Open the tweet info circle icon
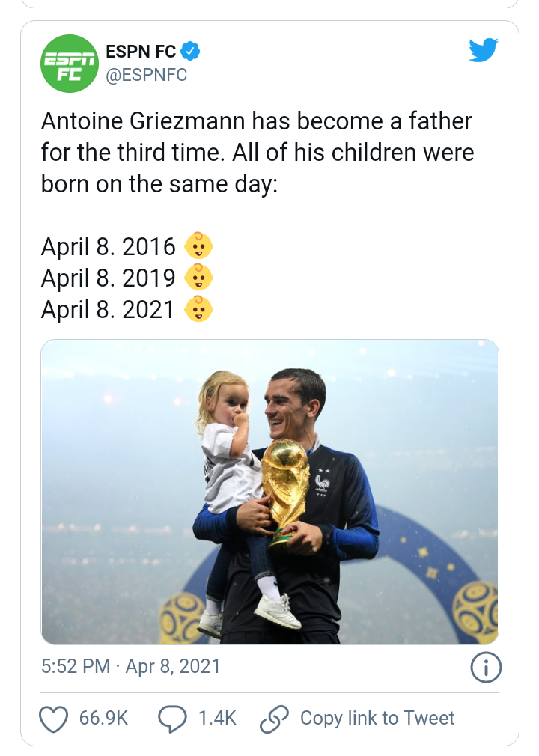Viewport: 539px width, 756px height. [x=484, y=668]
